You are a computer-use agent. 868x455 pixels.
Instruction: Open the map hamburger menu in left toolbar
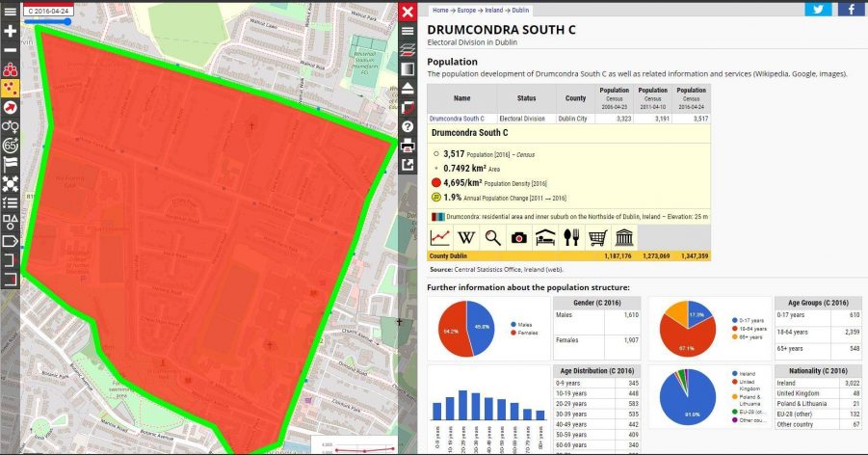10,12
